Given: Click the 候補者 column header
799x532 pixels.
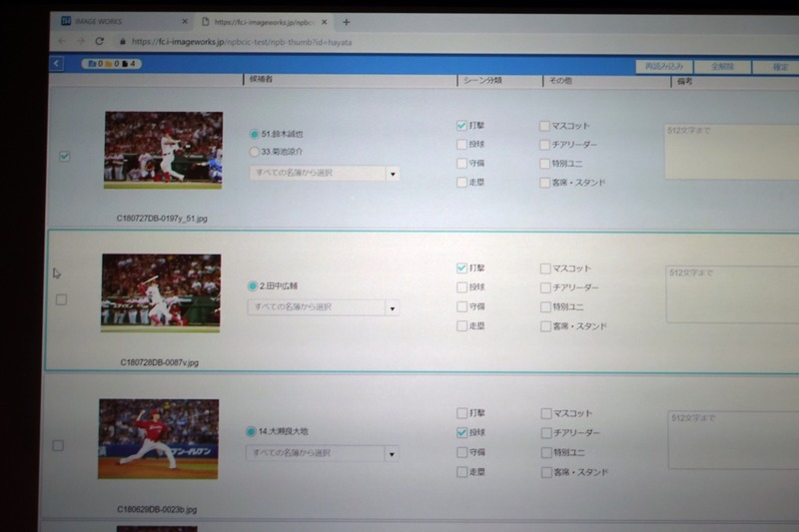Looking at the screenshot, I should 261,79.
